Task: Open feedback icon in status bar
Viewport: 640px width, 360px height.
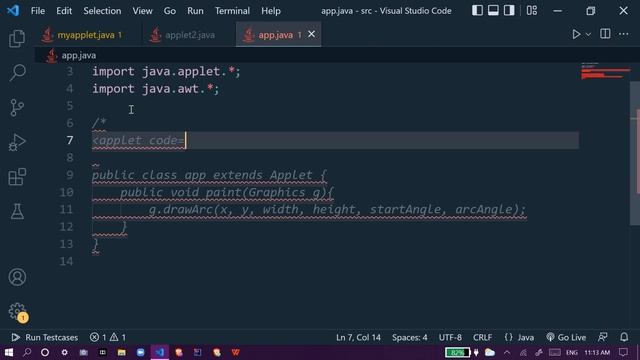Action: click(x=602, y=337)
